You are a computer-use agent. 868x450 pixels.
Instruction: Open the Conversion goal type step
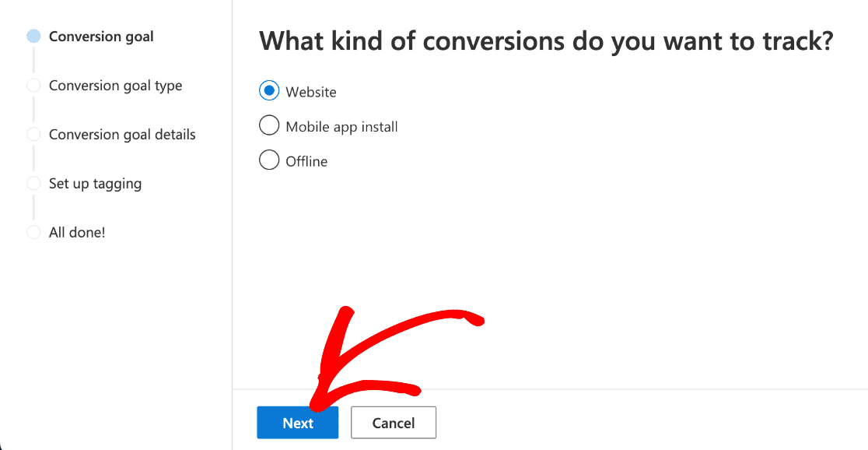click(115, 85)
